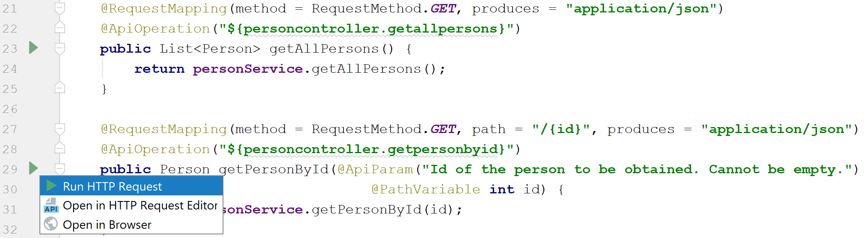Viewport: 868px width, 238px height.
Task: Click the run gutter icon on line 23
Action: [33, 48]
